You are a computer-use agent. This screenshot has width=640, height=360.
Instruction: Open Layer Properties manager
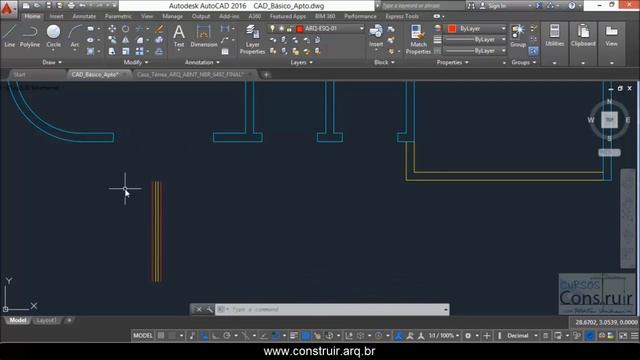(x=252, y=39)
